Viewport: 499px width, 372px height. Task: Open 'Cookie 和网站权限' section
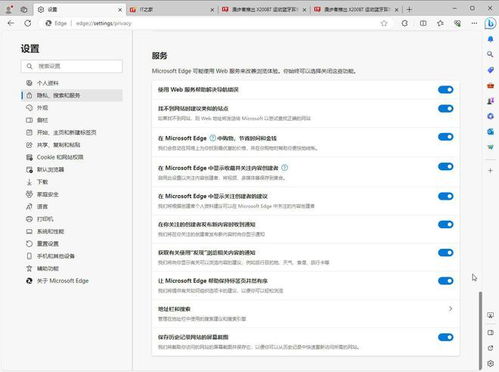pyautogui.click(x=72, y=157)
